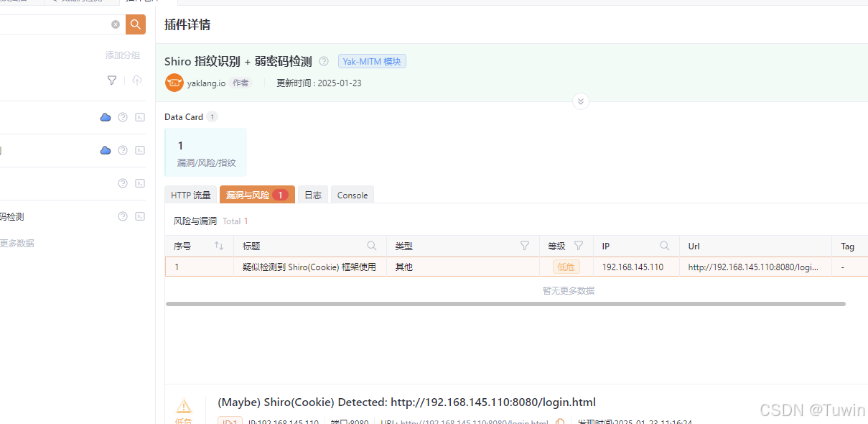868x424 pixels.
Task: Click the Data Card count badge
Action: click(x=213, y=116)
